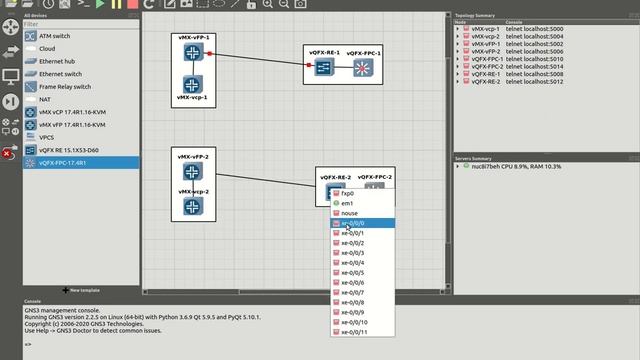Expand vQFX-RE-1 in Topology Summary
Image resolution: width=640 pixels, height=360 pixels.
pos(458,74)
